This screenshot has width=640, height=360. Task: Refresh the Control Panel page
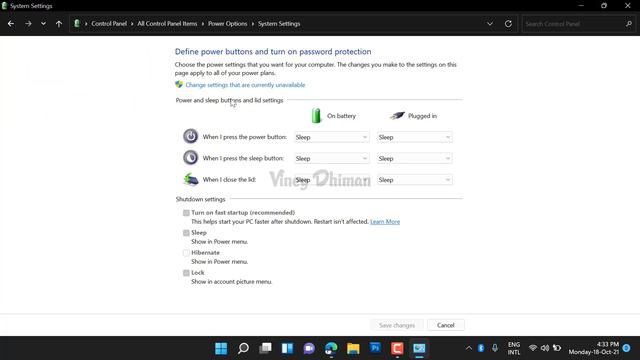point(508,24)
